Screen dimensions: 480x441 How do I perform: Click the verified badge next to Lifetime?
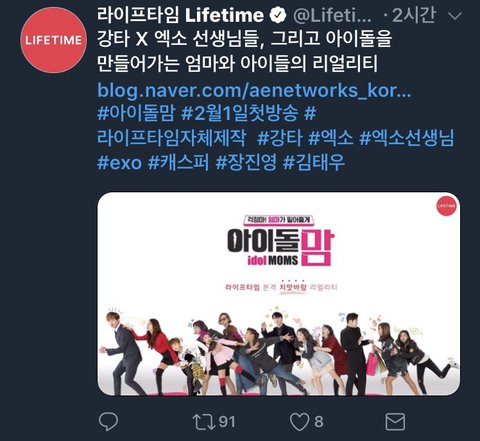[x=278, y=16]
